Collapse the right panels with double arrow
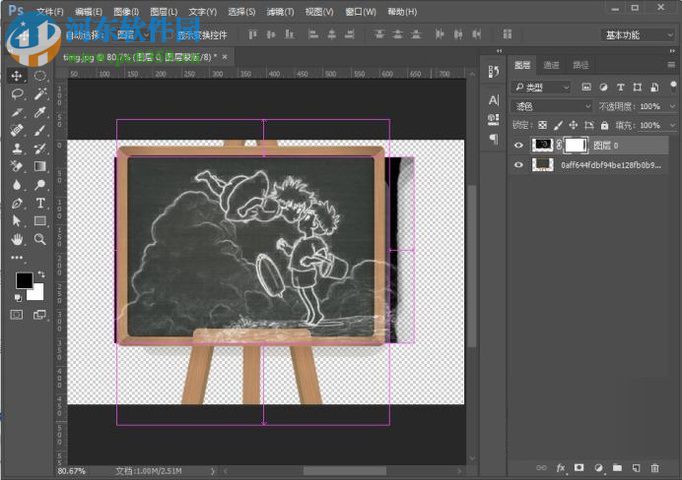Screen dimensions: 682x480 click(672, 51)
